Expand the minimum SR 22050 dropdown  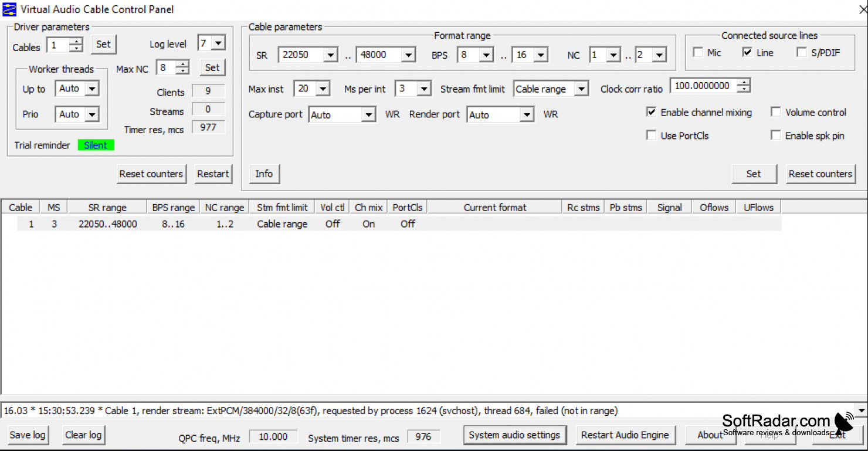(x=331, y=55)
